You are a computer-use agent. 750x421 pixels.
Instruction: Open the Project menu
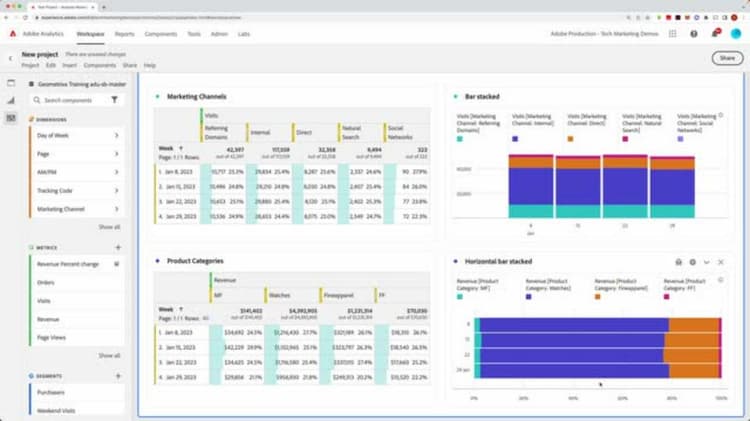coord(30,65)
